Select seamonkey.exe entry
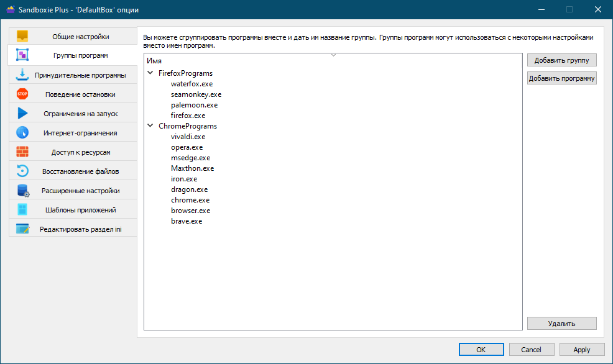Image resolution: width=613 pixels, height=364 pixels. pos(196,94)
